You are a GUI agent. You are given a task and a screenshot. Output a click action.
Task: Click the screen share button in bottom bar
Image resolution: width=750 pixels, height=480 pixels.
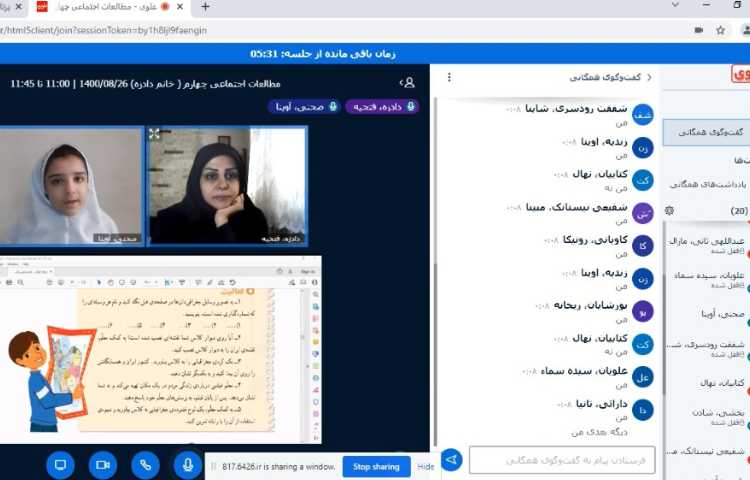[60, 465]
